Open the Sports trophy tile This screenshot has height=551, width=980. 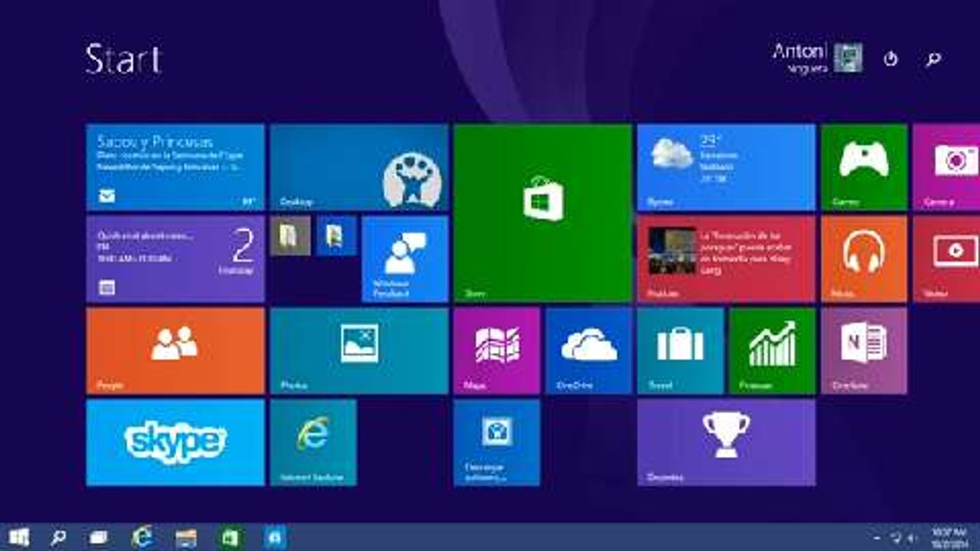tap(727, 443)
